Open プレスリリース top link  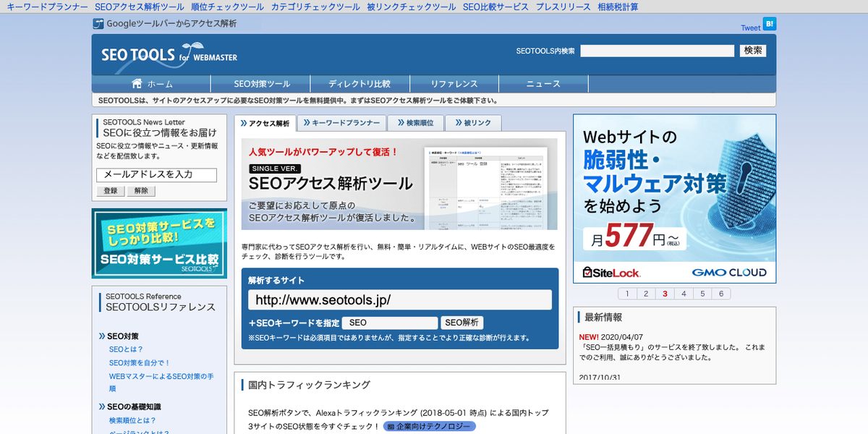563,7
